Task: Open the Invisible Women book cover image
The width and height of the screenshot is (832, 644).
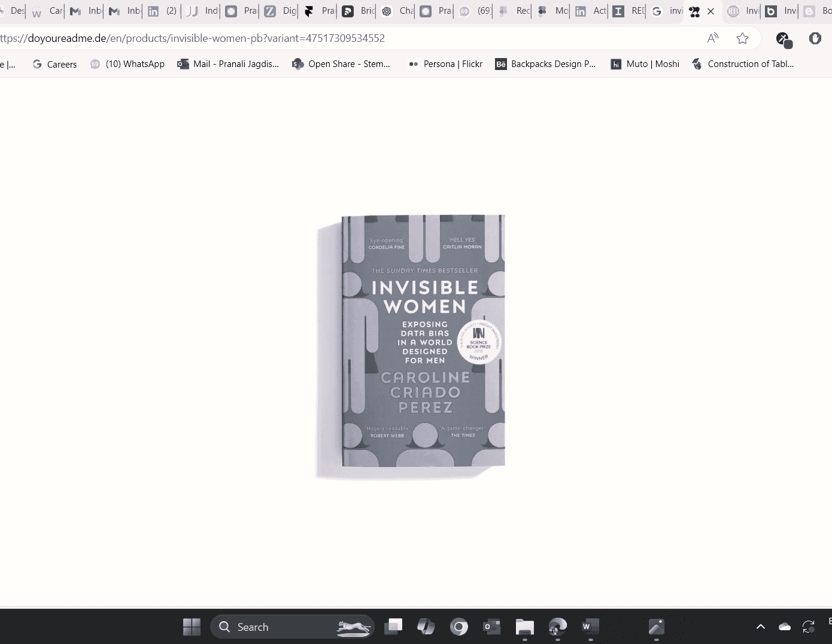Action: (423, 341)
